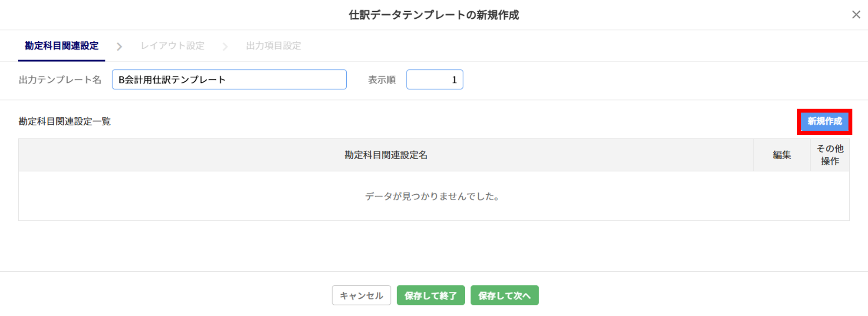
Task: Click the データが見つかりませんでした empty message
Action: click(432, 196)
